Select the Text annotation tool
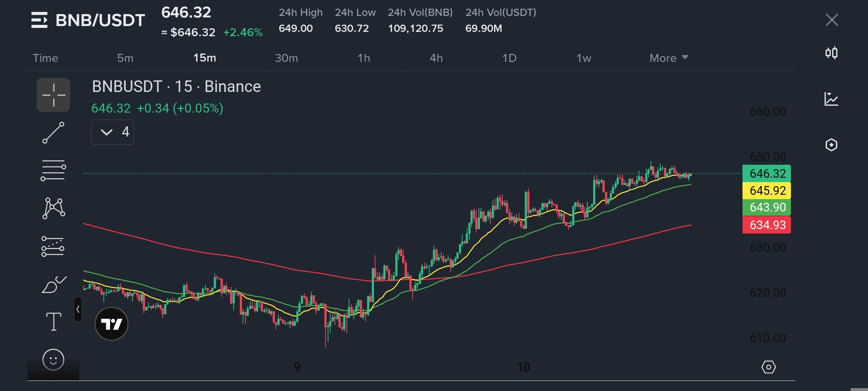This screenshot has width=868, height=391. click(x=54, y=321)
